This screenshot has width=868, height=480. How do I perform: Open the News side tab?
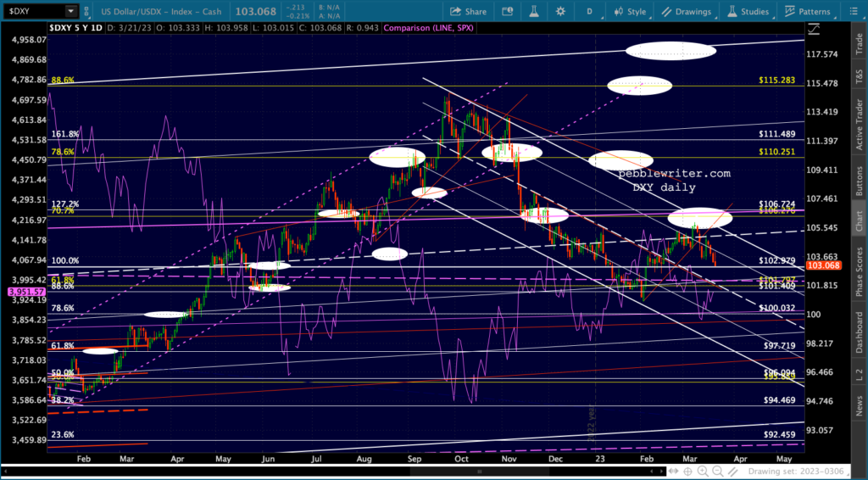[x=859, y=406]
